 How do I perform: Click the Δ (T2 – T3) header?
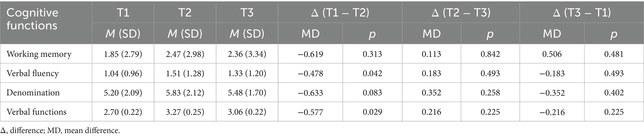coord(461,12)
